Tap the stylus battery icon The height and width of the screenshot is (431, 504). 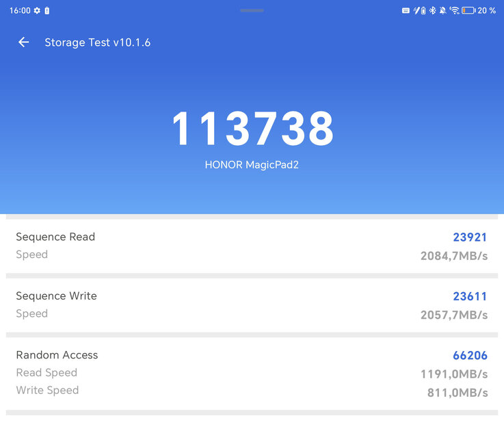click(423, 11)
